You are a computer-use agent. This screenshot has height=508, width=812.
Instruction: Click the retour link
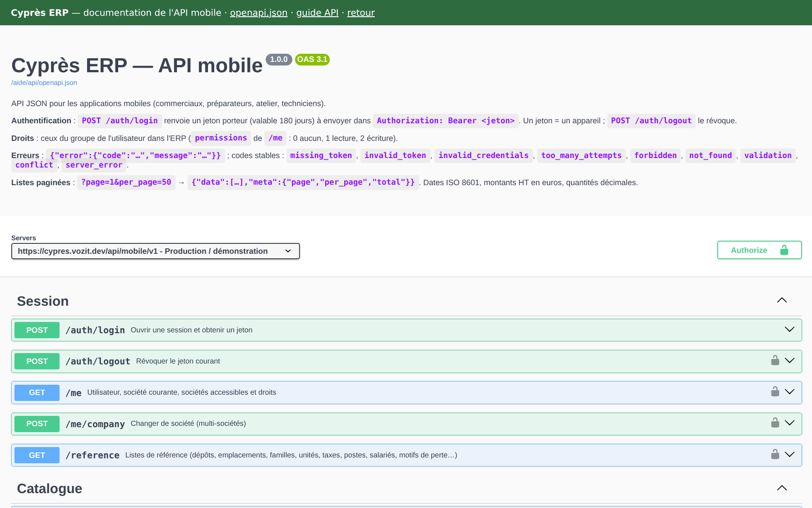coord(361,13)
